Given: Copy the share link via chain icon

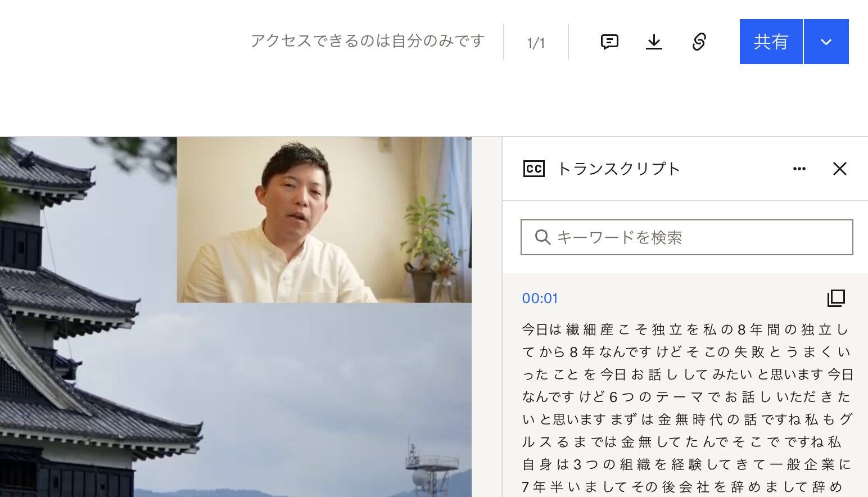Looking at the screenshot, I should [699, 42].
